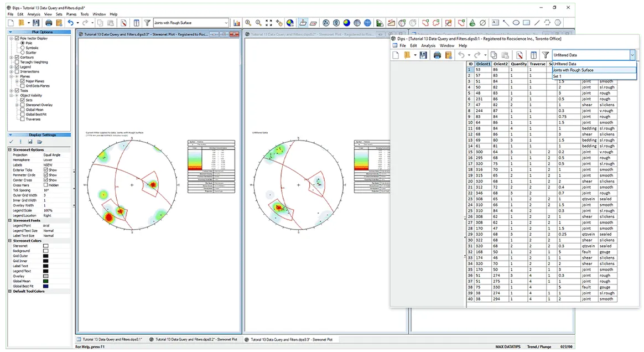Open the Tools menu

point(85,14)
